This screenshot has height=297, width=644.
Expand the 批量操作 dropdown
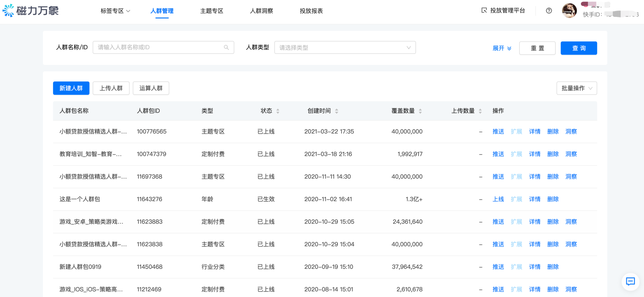coord(576,88)
